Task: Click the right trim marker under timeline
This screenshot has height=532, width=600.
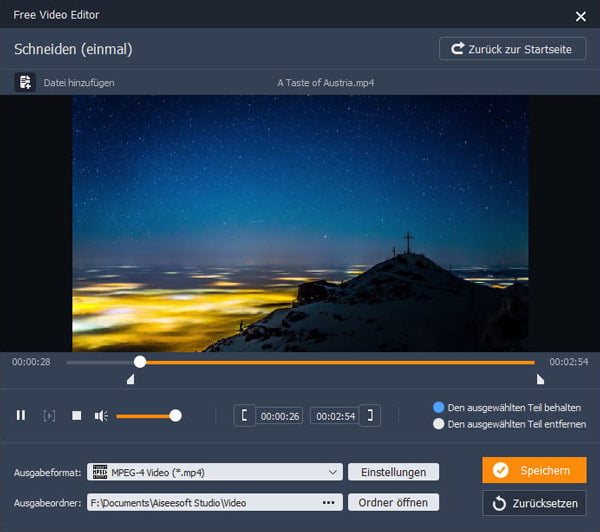Action: point(540,379)
